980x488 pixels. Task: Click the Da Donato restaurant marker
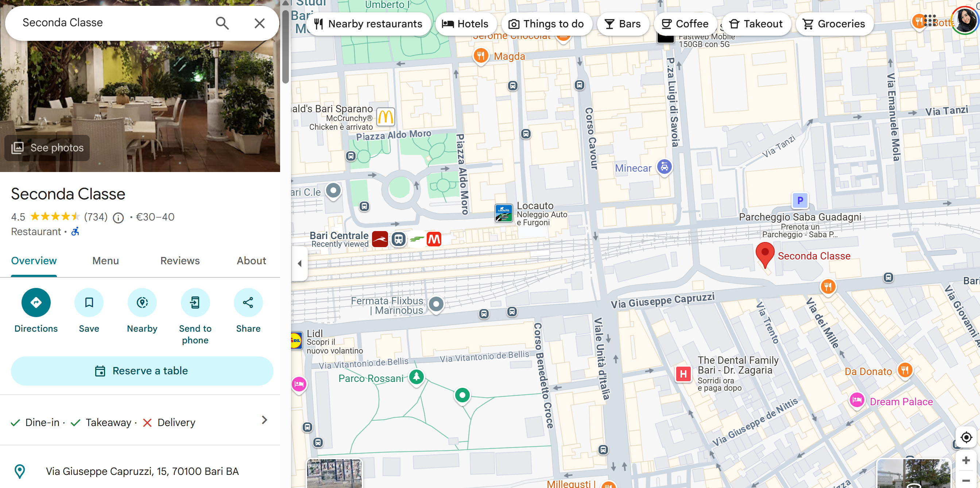(905, 371)
